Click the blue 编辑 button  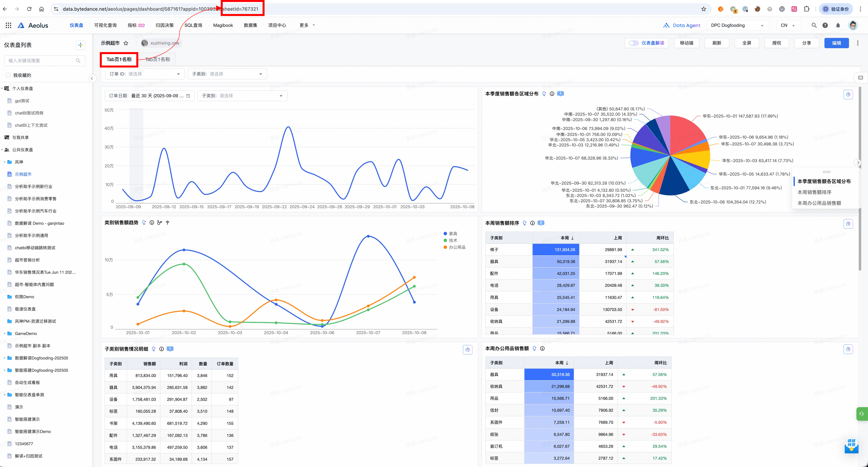[x=836, y=43]
